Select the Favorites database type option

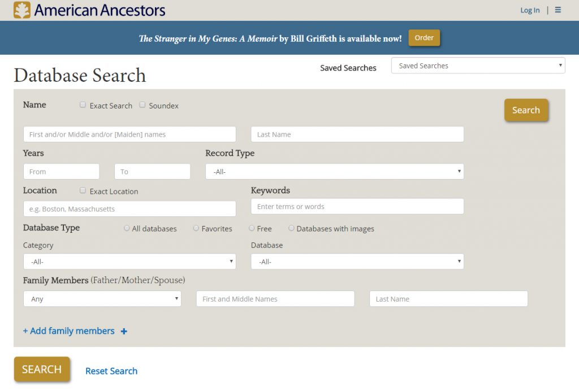pyautogui.click(x=195, y=228)
